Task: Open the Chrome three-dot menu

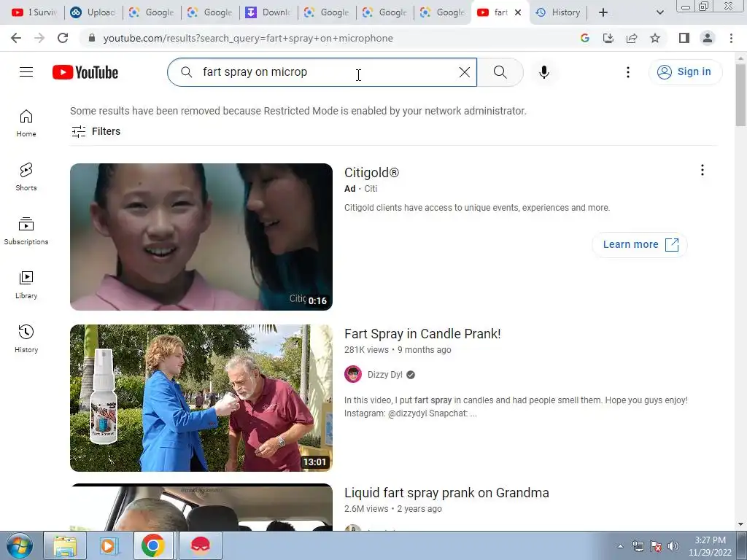Action: pos(731,38)
